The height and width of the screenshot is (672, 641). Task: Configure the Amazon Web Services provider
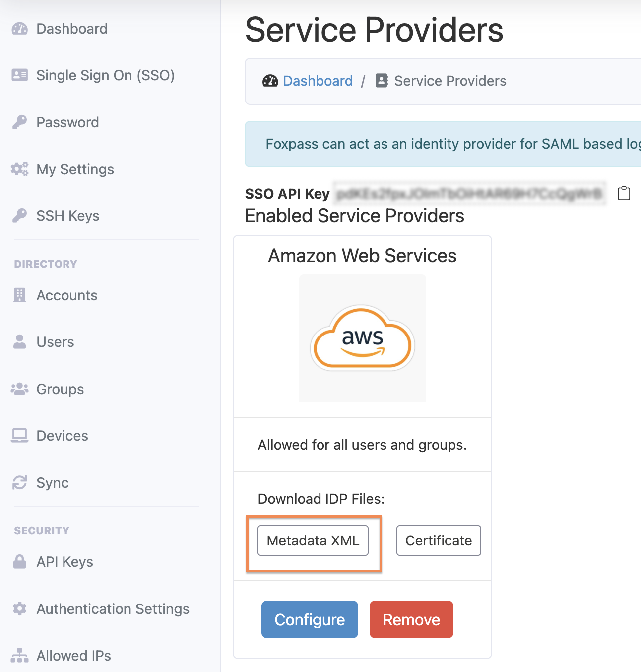click(x=310, y=619)
